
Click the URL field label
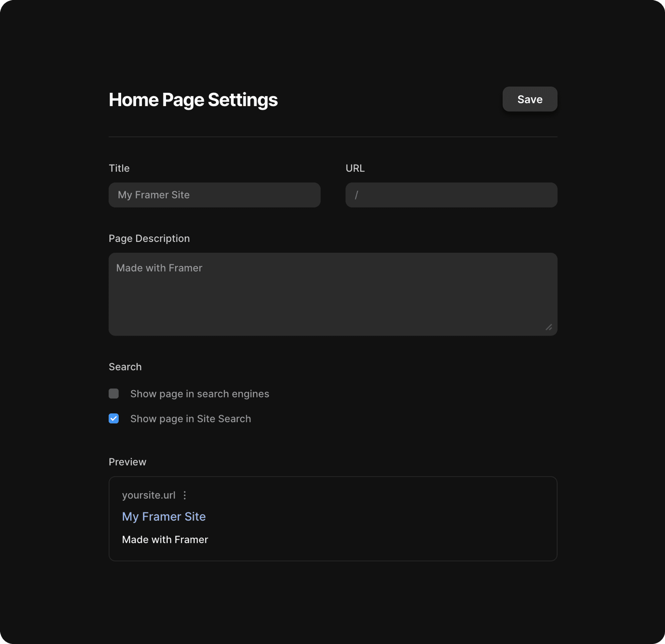(355, 168)
